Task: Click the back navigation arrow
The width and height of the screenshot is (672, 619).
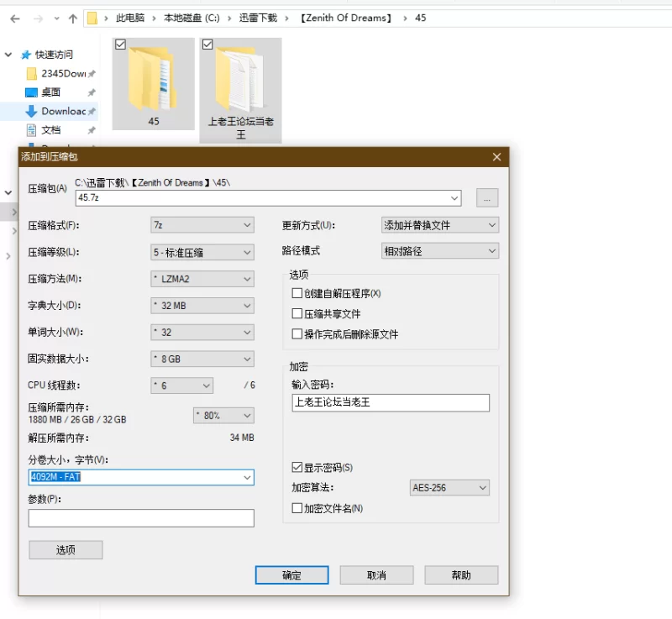Action: point(14,18)
